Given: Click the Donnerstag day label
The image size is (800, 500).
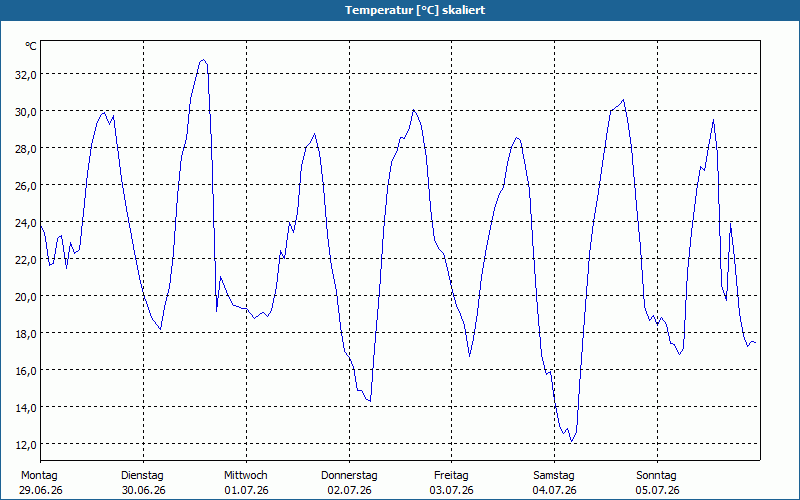Looking at the screenshot, I should coord(349,476).
